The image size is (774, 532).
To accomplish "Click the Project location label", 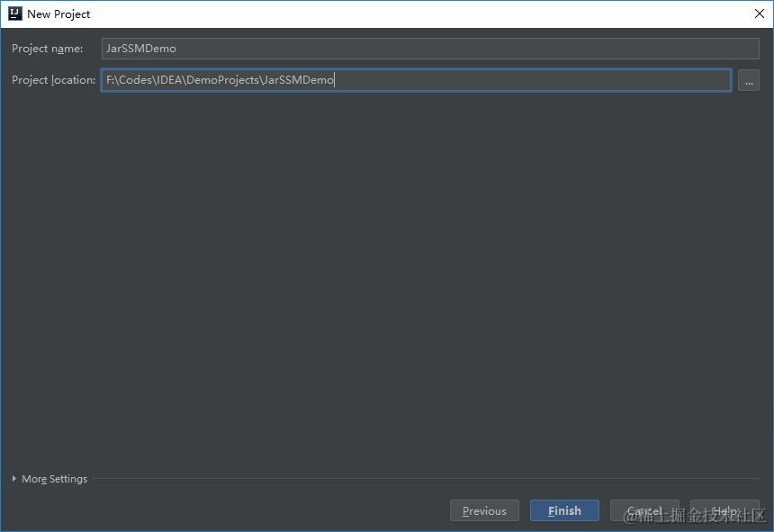I will click(x=53, y=80).
